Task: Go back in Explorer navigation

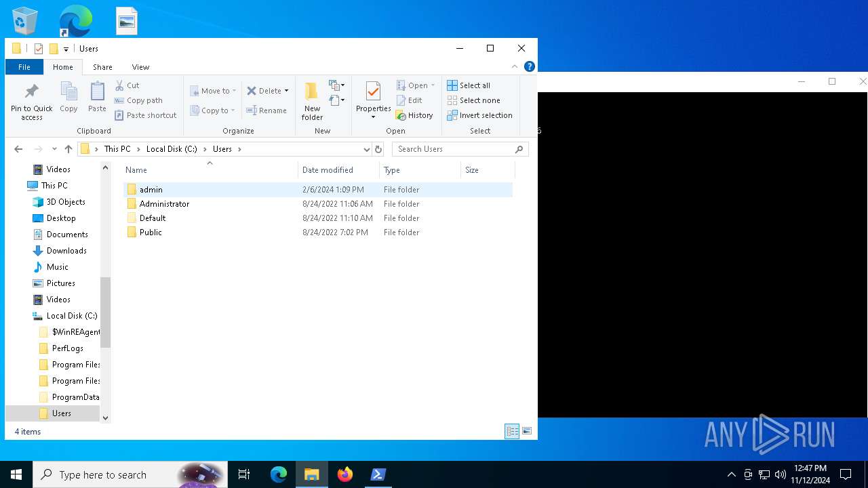Action: coord(18,149)
